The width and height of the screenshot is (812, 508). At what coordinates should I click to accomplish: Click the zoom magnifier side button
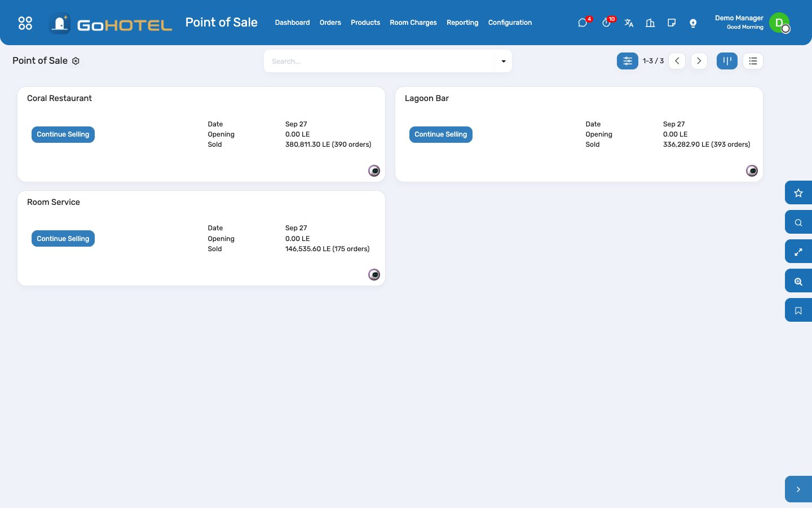tap(798, 281)
